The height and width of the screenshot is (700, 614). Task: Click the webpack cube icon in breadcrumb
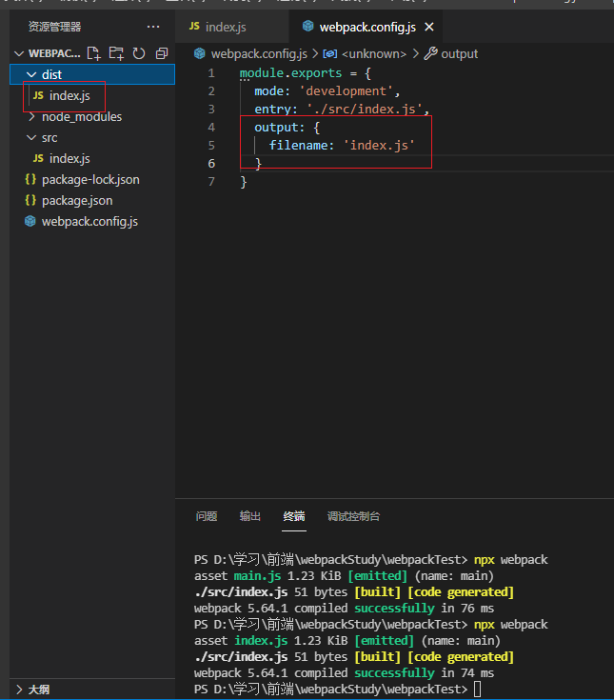click(200, 53)
